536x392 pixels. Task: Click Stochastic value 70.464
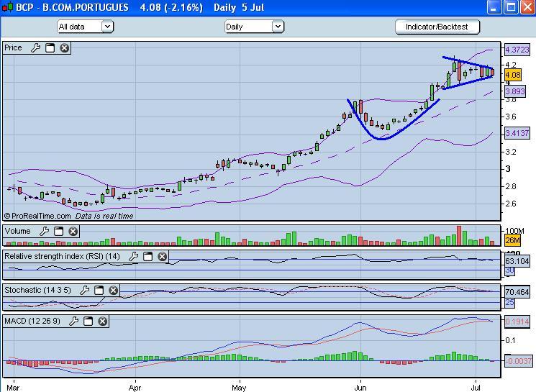tap(517, 293)
